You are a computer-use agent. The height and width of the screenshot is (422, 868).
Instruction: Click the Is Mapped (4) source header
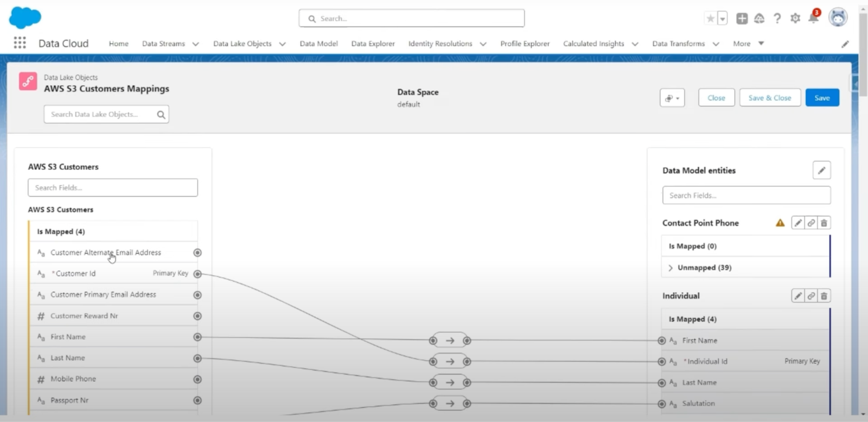point(114,231)
